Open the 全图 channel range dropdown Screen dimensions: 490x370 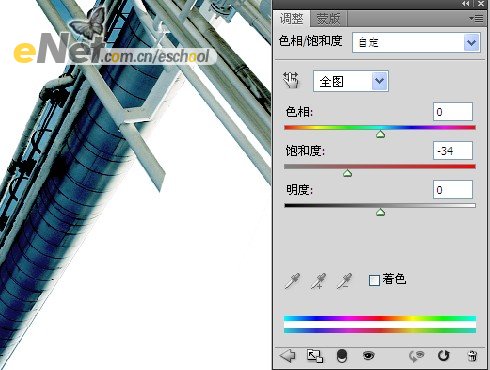351,81
